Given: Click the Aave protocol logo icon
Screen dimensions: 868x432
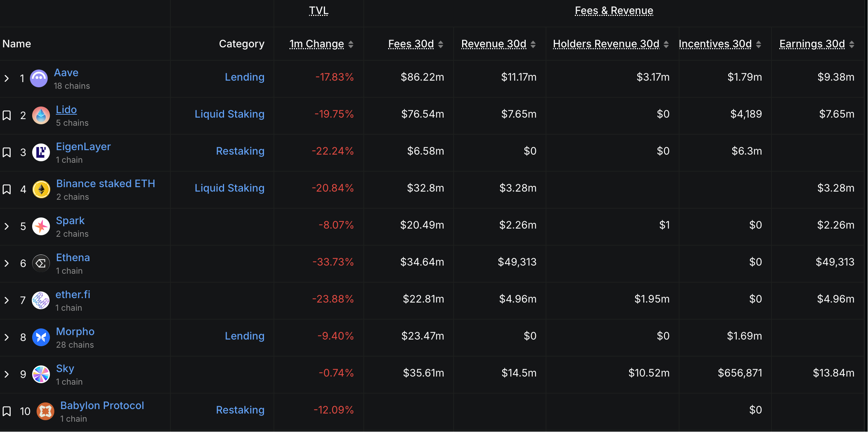Looking at the screenshot, I should [39, 78].
